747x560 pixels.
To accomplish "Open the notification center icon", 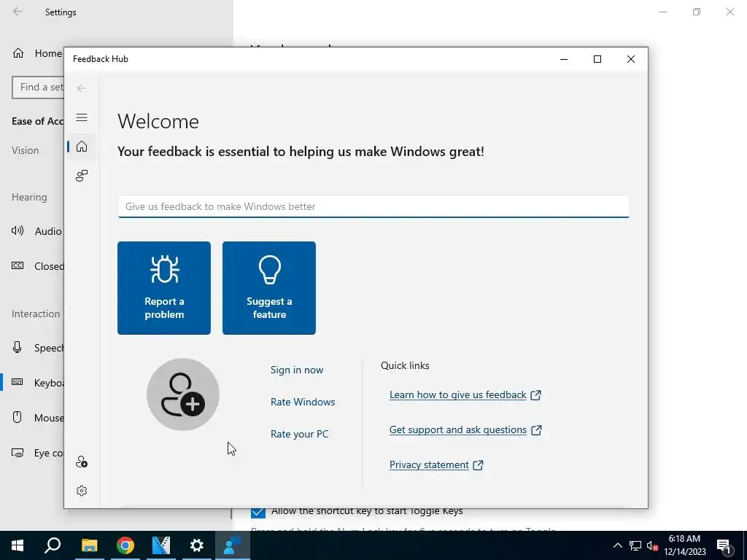I will (724, 545).
